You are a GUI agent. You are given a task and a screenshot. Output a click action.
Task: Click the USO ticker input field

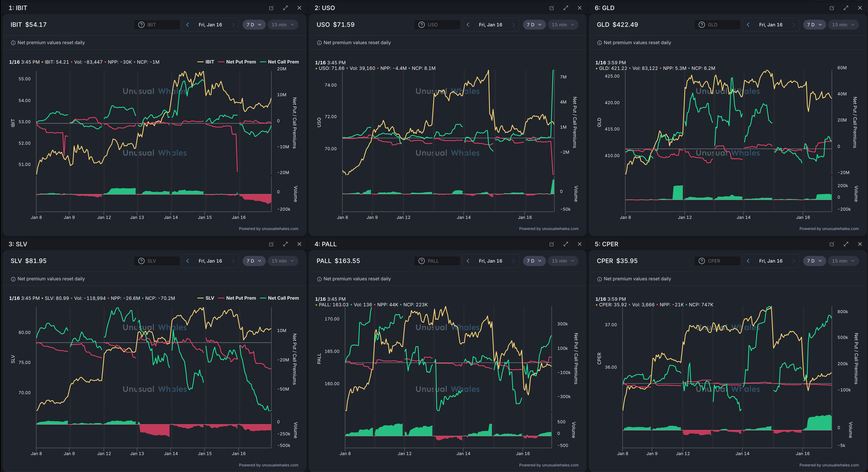(x=442, y=25)
